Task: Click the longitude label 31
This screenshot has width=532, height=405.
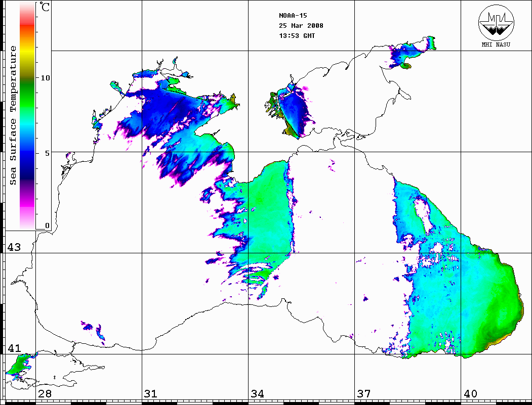Action: pos(151,394)
